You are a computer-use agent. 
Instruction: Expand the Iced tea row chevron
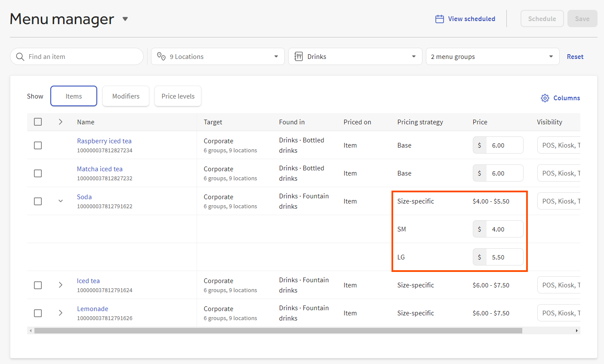tap(61, 285)
